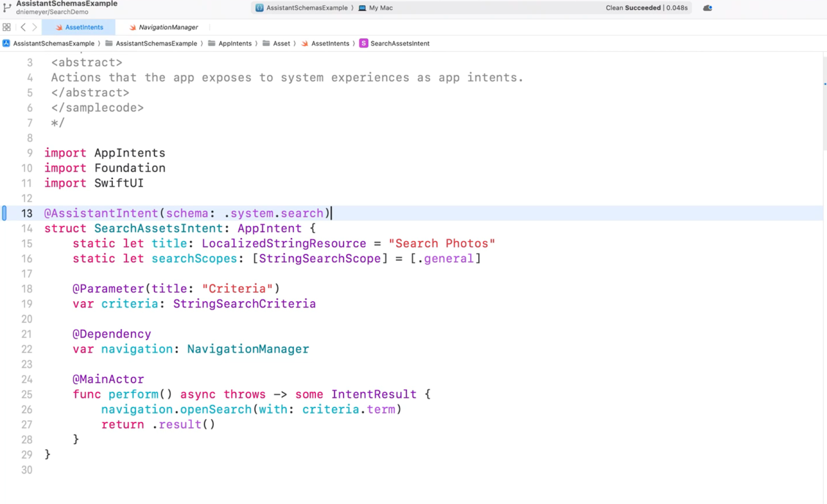The height and width of the screenshot is (504, 827).
Task: Click the dniemeyer/SearchDemo branch label
Action: coord(52,12)
